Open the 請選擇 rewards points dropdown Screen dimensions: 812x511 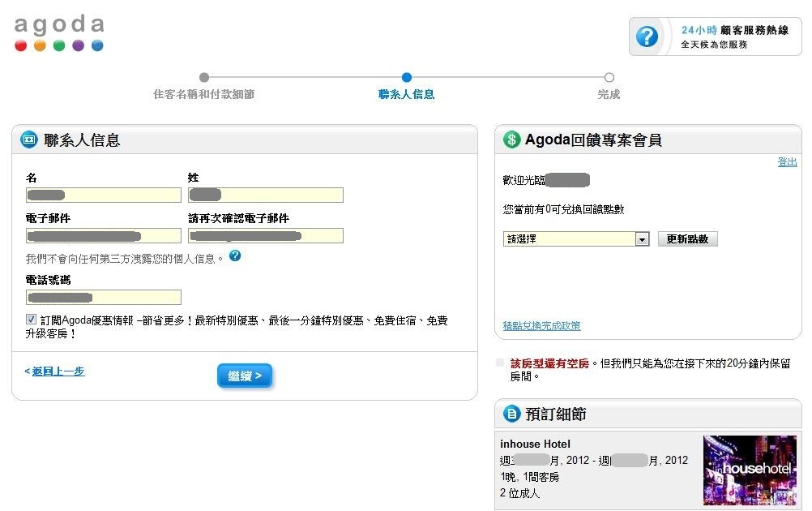tap(576, 239)
